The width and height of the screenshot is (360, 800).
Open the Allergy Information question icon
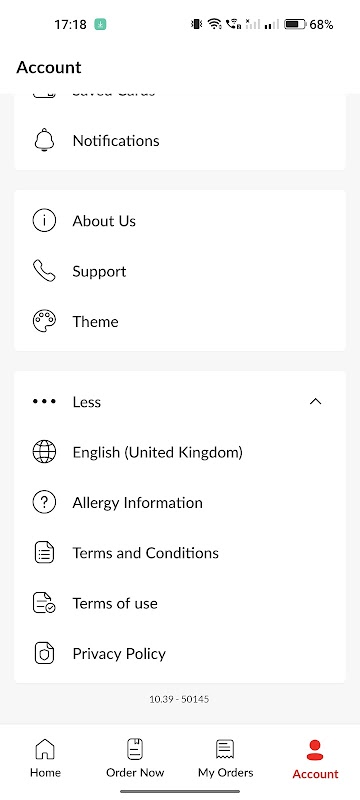point(44,503)
